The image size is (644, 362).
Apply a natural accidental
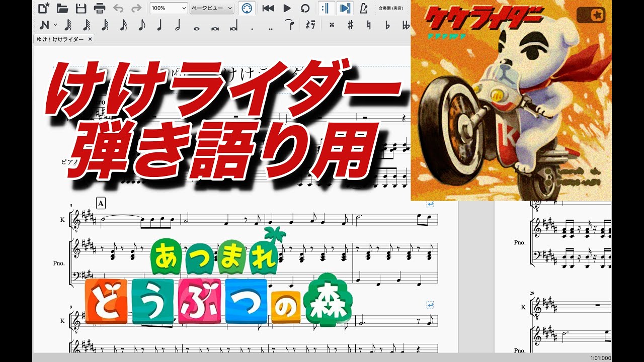point(369,25)
